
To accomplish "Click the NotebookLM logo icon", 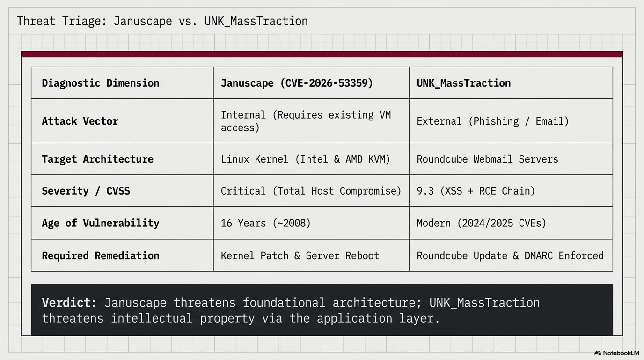I will click(597, 353).
